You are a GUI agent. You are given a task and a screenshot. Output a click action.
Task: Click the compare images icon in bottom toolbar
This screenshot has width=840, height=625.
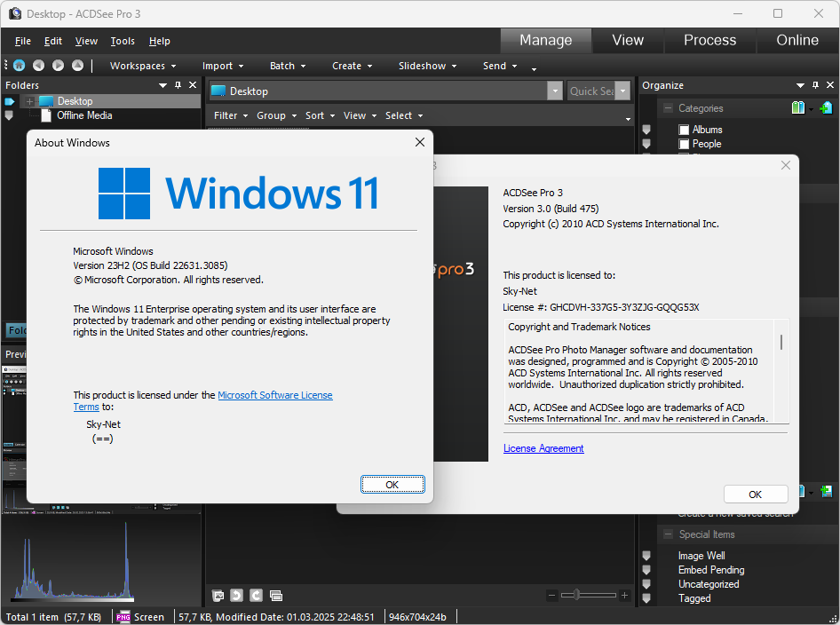pyautogui.click(x=276, y=595)
